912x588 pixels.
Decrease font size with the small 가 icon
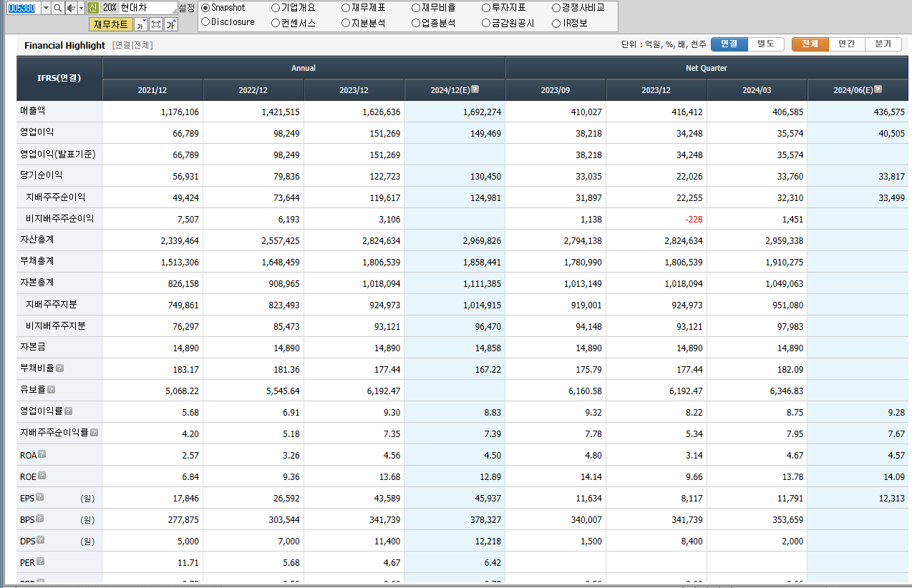[x=140, y=24]
